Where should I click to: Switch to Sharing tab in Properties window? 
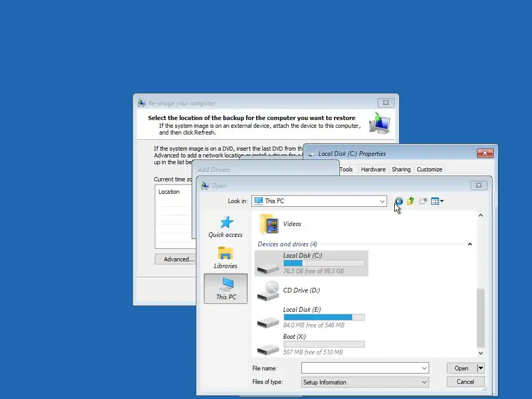tap(401, 169)
